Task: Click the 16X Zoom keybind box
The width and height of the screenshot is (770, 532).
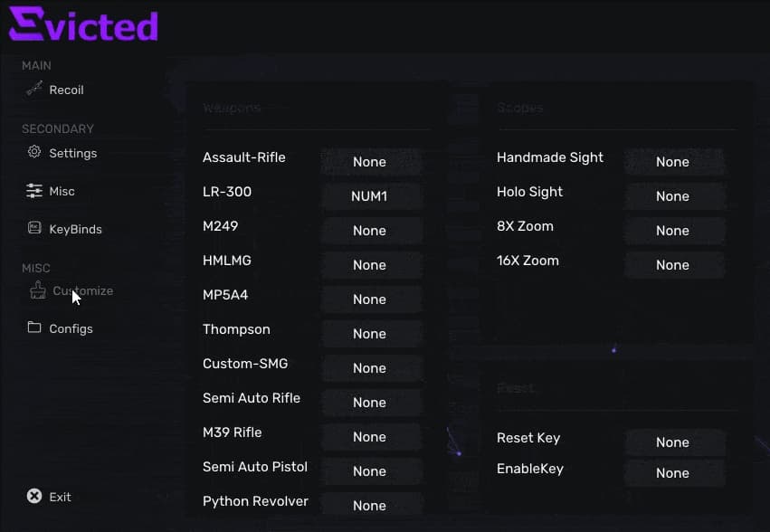Action: click(673, 265)
